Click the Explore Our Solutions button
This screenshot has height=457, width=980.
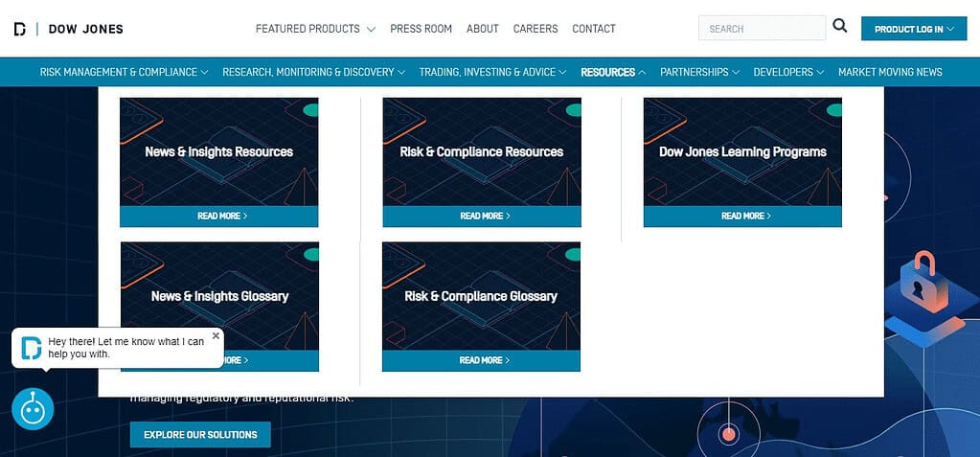[x=200, y=435]
